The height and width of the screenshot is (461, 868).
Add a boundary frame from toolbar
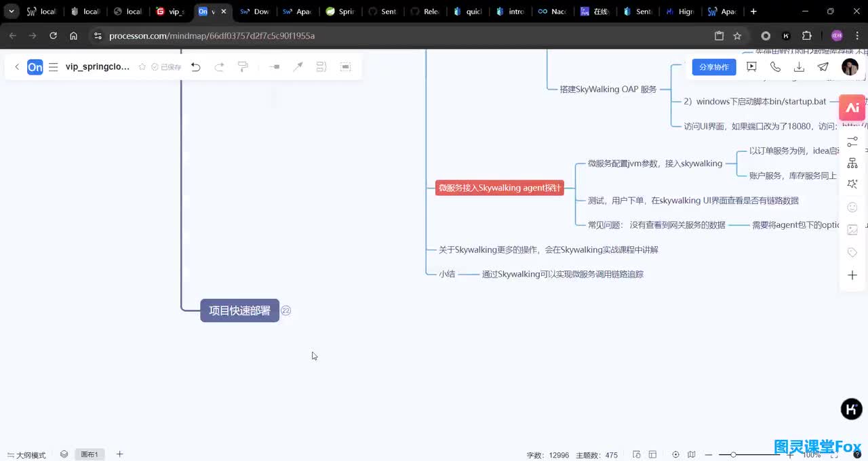[345, 67]
